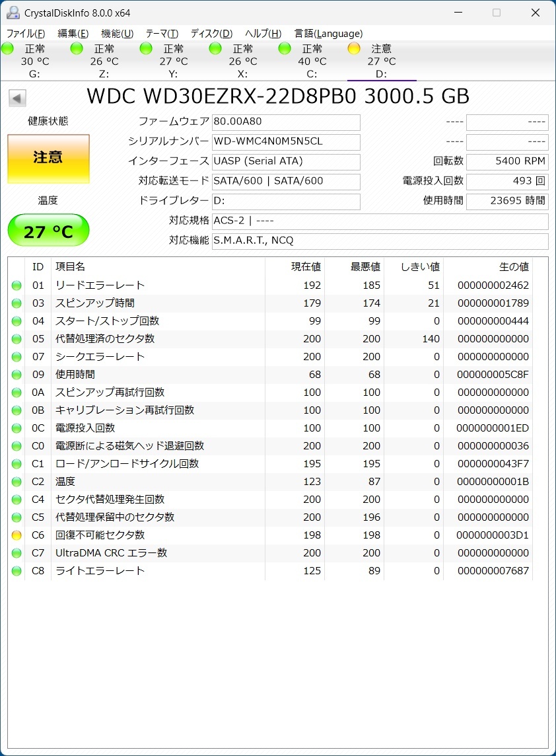Open the 言語(Language) menu
The width and height of the screenshot is (556, 756).
[328, 34]
